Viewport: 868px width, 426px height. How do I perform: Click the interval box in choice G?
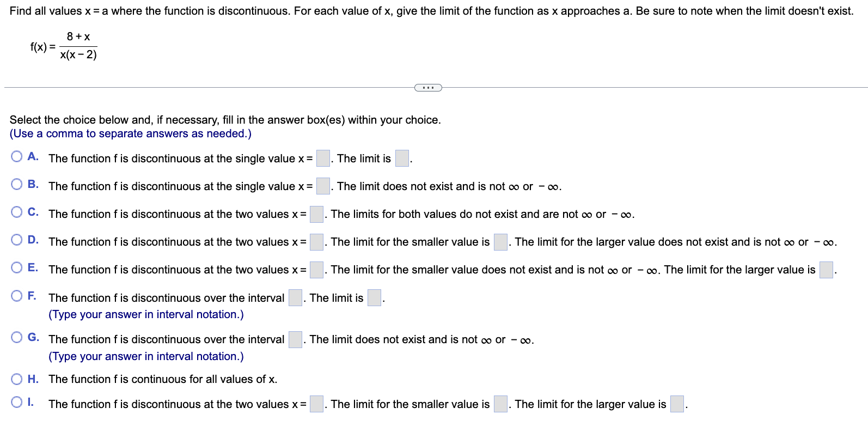[x=295, y=338]
